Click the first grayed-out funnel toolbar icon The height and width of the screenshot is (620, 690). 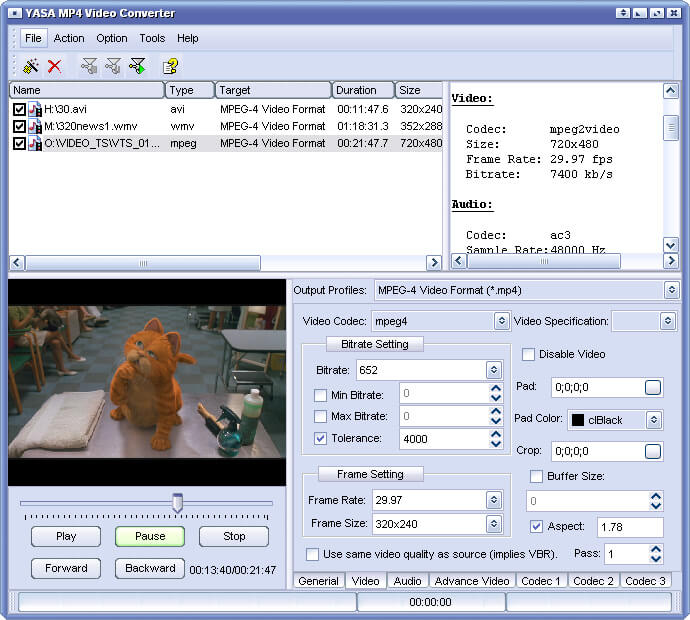pos(90,66)
